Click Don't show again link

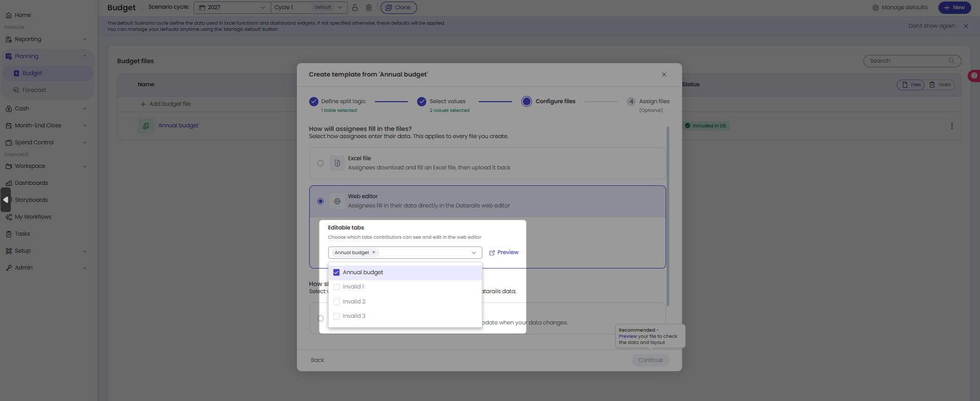pos(931,26)
